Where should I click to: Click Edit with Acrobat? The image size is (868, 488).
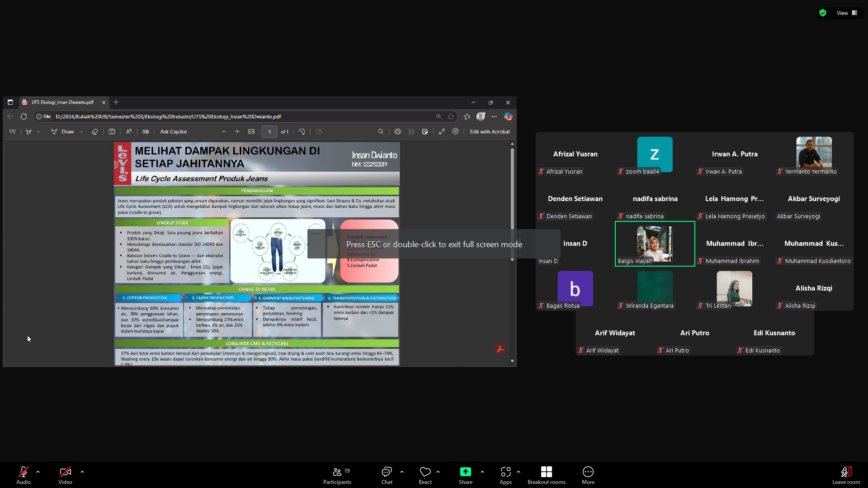pyautogui.click(x=490, y=132)
